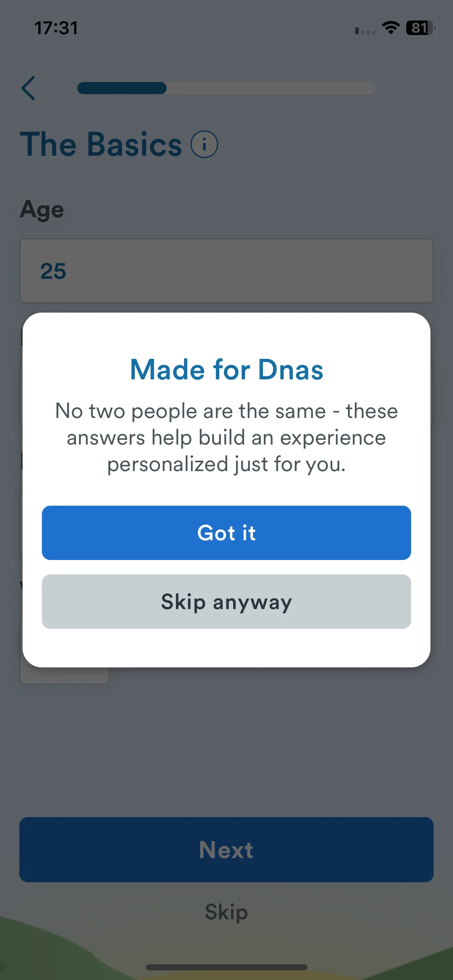Confirm with the Got it button
Viewport: 453px width, 980px height.
point(226,533)
